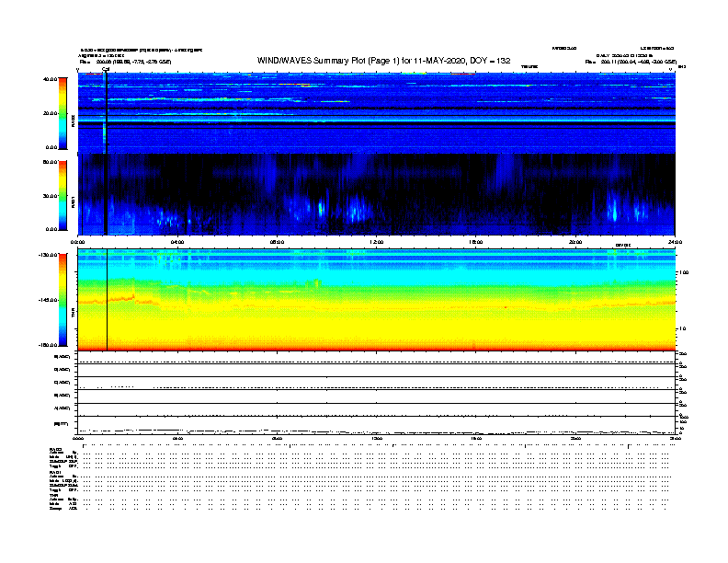Click the 40.00 label on RAD2 scale
The width and height of the screenshot is (728, 563).
[x=50, y=79]
